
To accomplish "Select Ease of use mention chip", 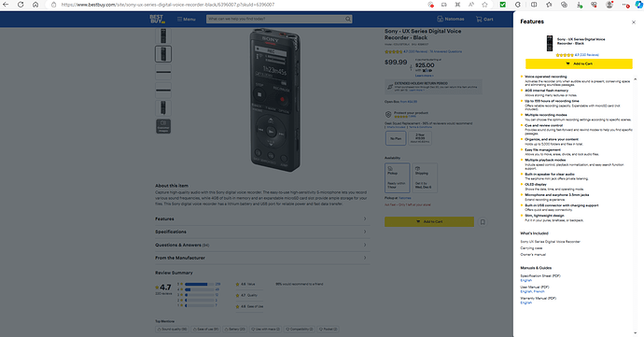I will [x=205, y=330].
